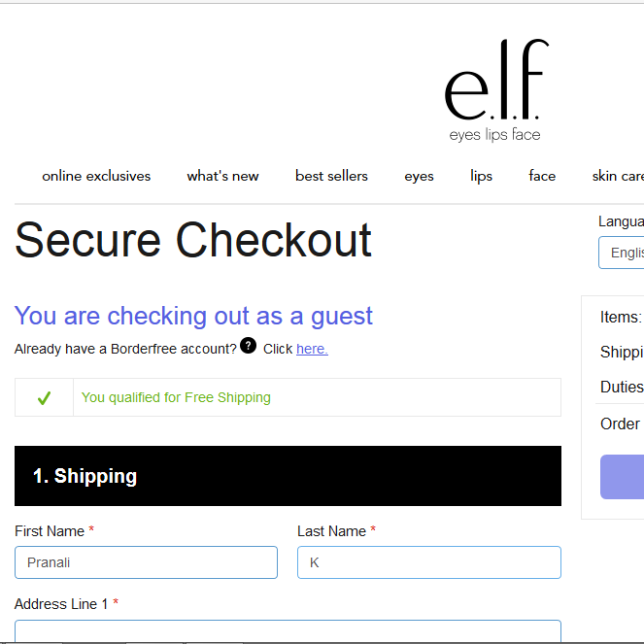The width and height of the screenshot is (644, 644).
Task: Click the Borderfree login 'here' link
Action: (312, 349)
